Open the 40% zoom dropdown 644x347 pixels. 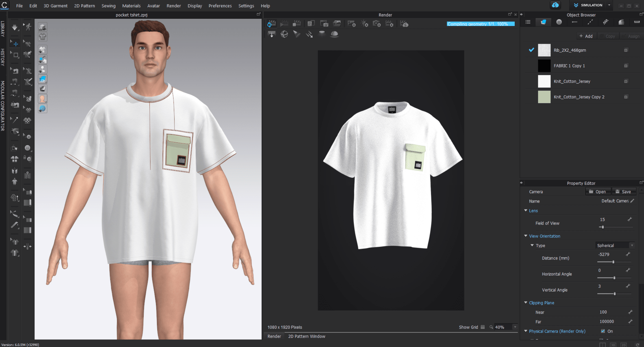click(x=515, y=327)
